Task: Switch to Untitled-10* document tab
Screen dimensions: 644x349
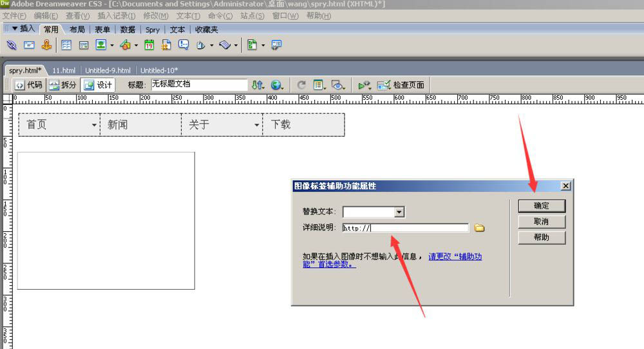Action: (x=159, y=70)
